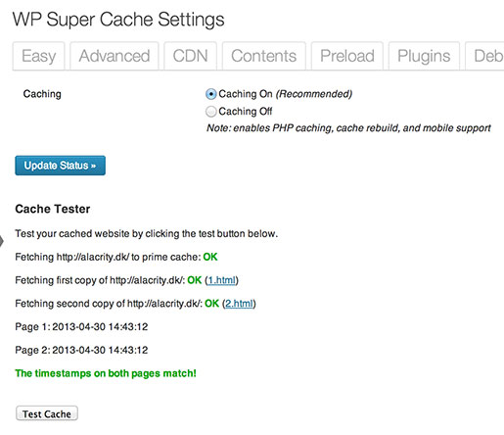
Task: Click the WP Super Cache Settings page title
Action: point(118,20)
